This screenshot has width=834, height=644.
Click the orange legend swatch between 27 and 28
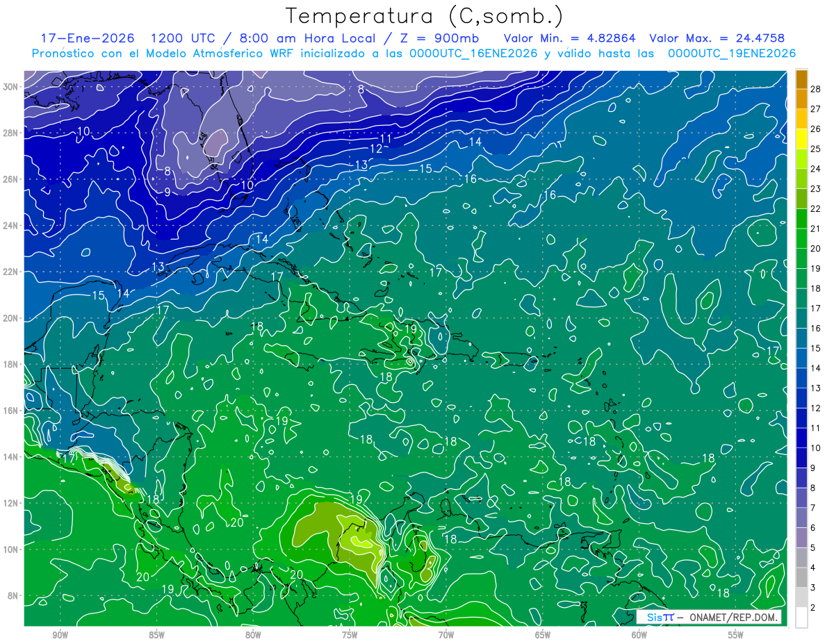(x=802, y=99)
